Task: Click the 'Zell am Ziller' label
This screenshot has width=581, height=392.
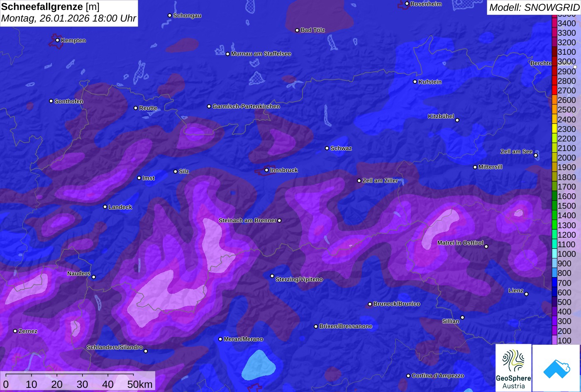Action: coord(380,180)
